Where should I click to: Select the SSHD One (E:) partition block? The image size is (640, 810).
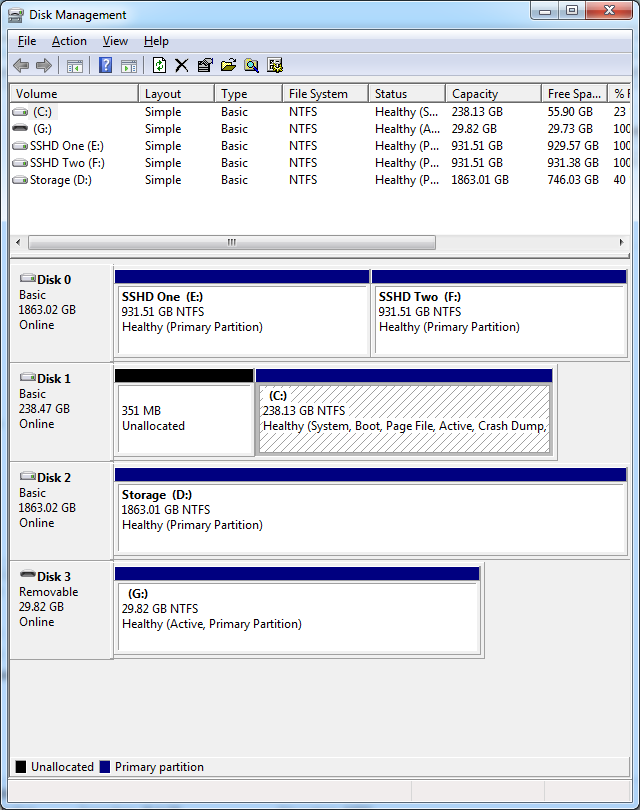[x=242, y=313]
